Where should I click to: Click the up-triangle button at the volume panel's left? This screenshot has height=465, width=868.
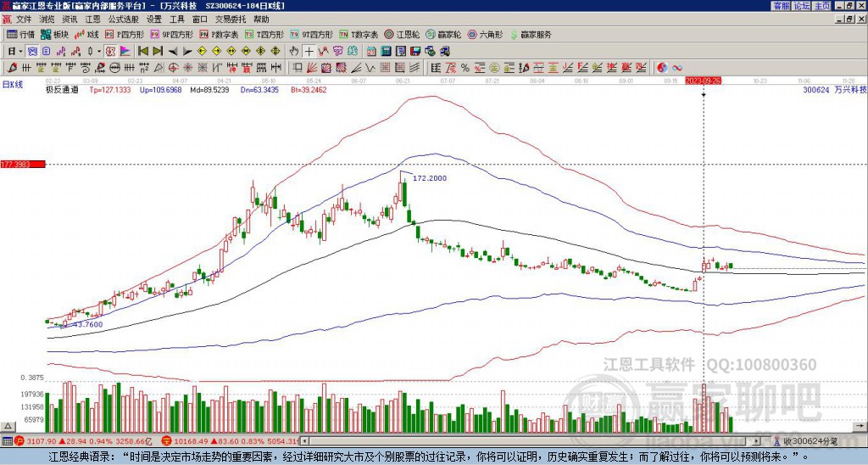tap(8, 426)
